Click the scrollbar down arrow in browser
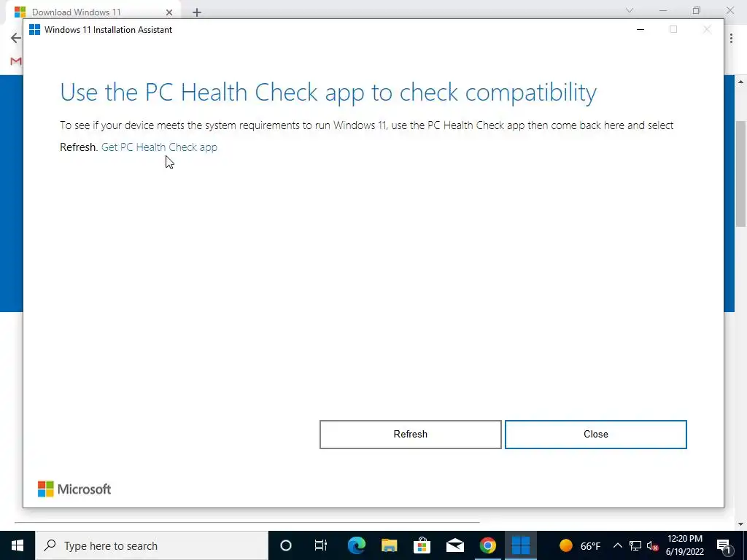The width and height of the screenshot is (747, 560). tap(741, 524)
